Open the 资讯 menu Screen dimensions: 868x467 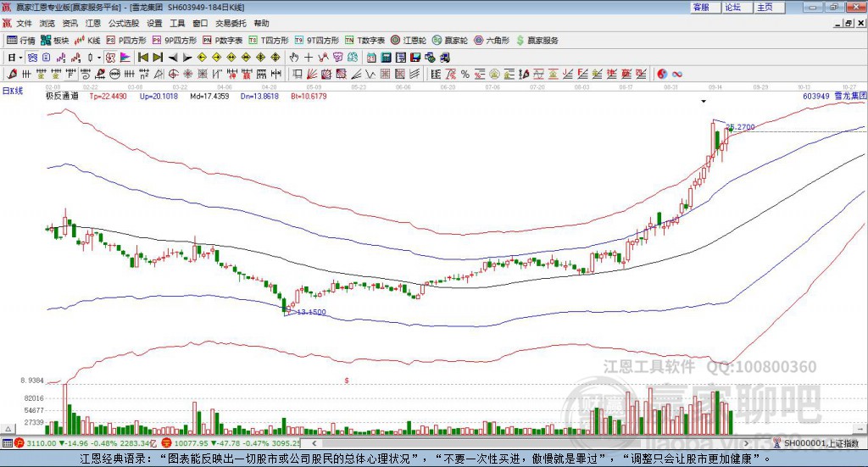click(70, 23)
